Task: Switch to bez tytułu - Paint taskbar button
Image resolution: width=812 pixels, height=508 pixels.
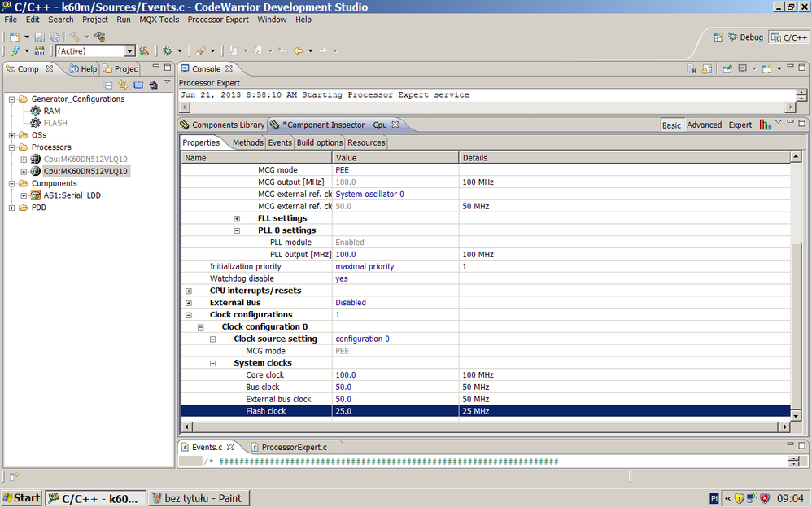Action: [199, 498]
